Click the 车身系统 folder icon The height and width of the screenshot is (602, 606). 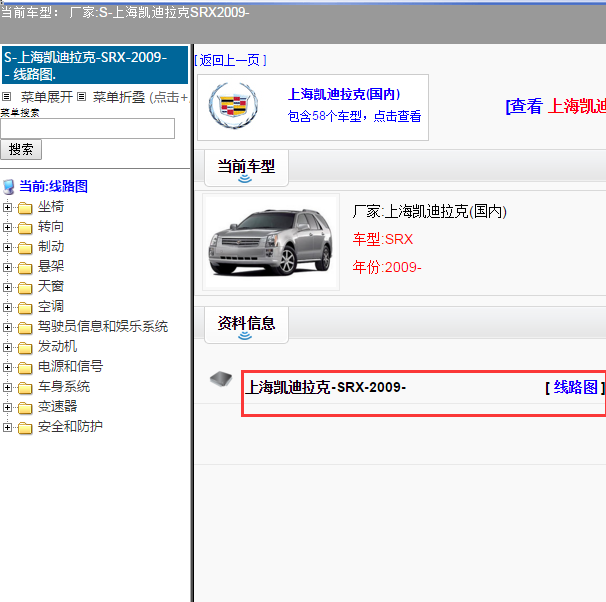[x=25, y=388]
